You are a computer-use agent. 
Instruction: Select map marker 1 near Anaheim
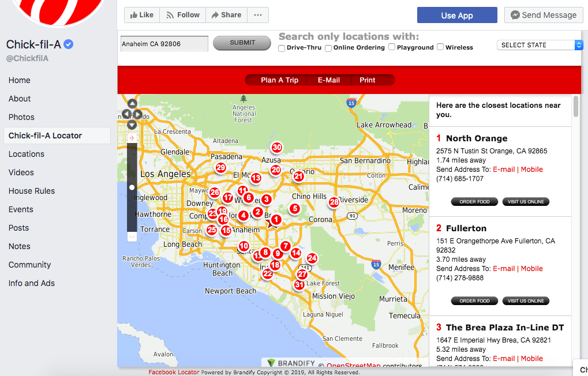(276, 220)
